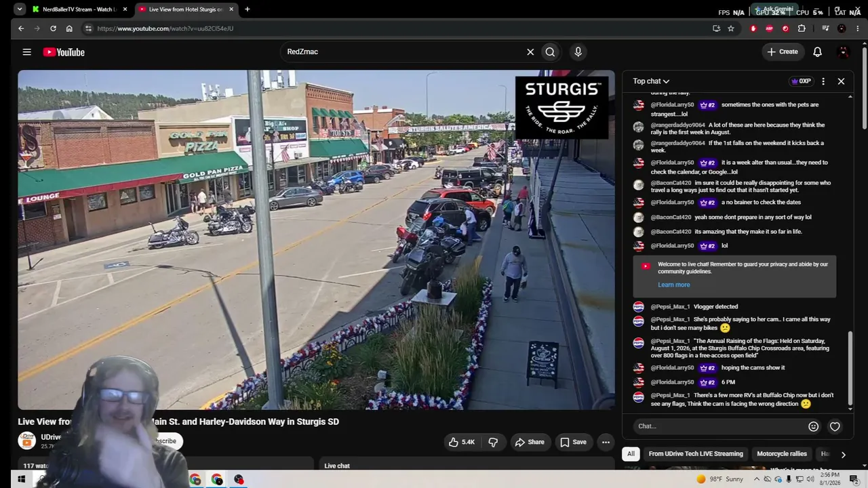Follow the Learn more chat guidelines link
The width and height of the screenshot is (868, 488).
(673, 285)
